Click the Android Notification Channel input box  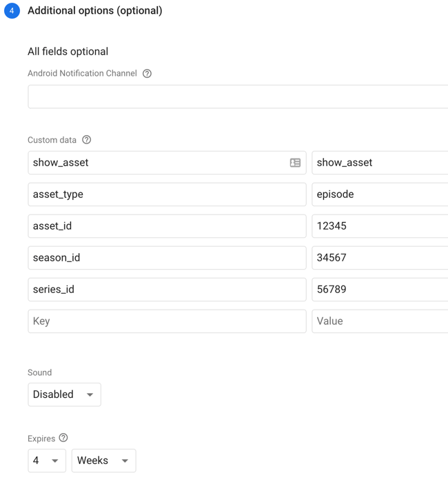pyautogui.click(x=238, y=97)
